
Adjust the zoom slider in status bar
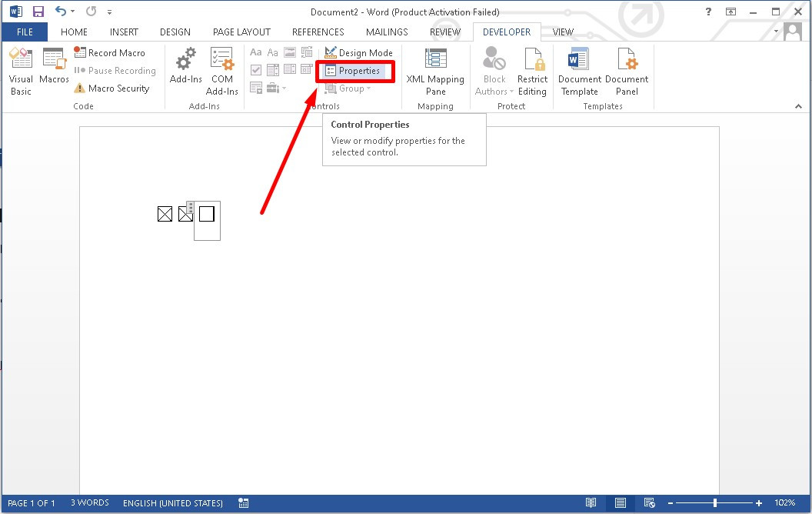[715, 502]
